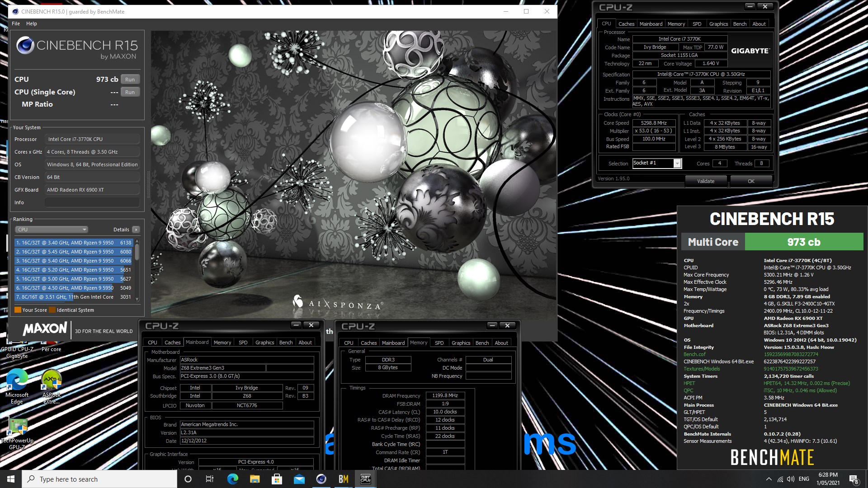Open About tab in top CPU-Z window
868x488 pixels.
point(759,24)
